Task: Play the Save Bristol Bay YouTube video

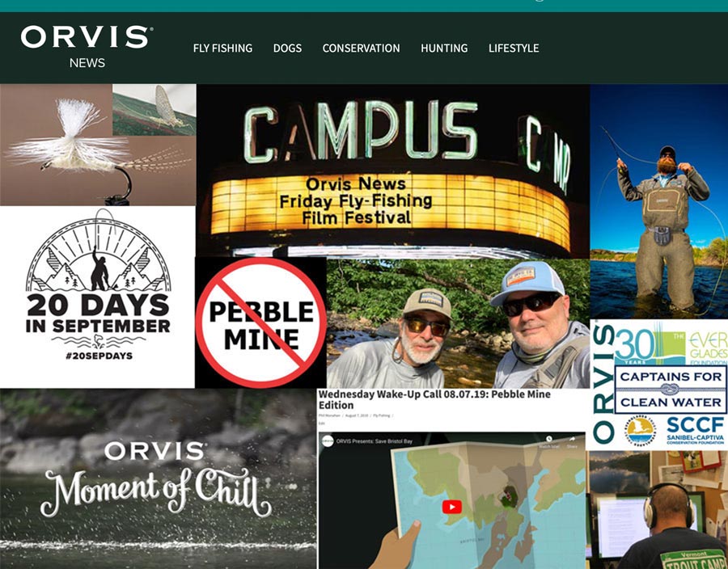Action: 451,507
